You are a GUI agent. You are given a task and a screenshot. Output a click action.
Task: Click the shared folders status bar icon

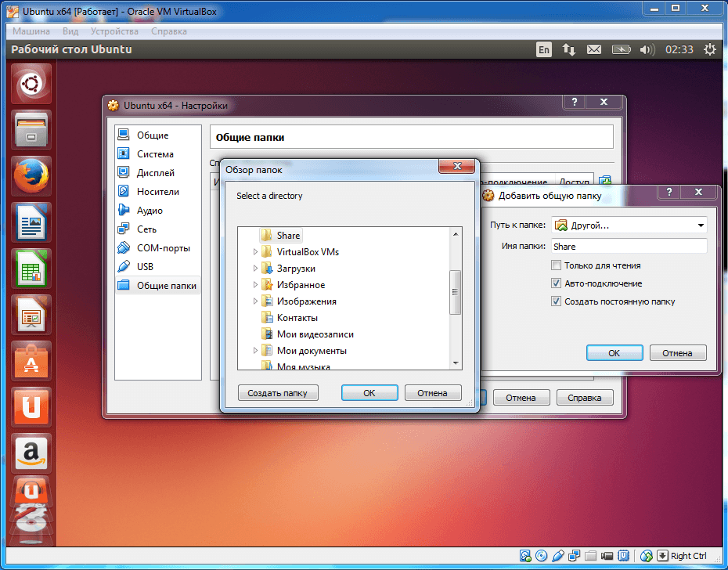tap(590, 556)
